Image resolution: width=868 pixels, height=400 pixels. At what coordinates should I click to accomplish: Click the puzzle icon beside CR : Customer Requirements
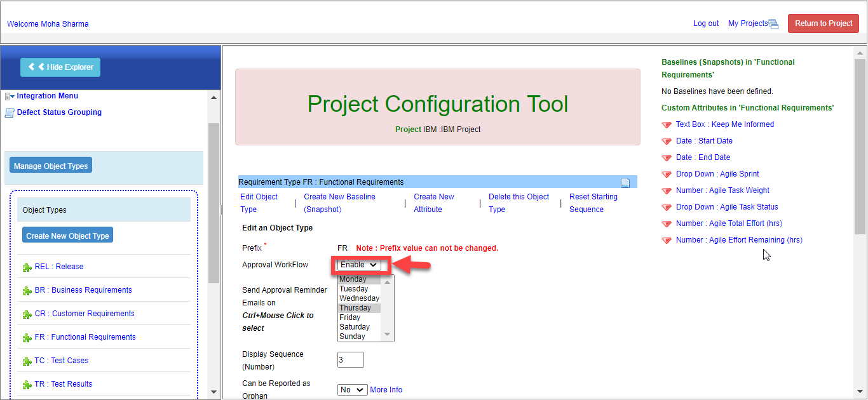click(x=27, y=314)
